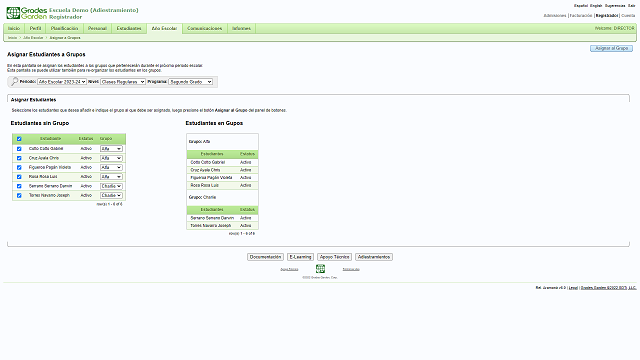Click the Grupo column header
This screenshot has width=640, height=360.
click(106, 139)
